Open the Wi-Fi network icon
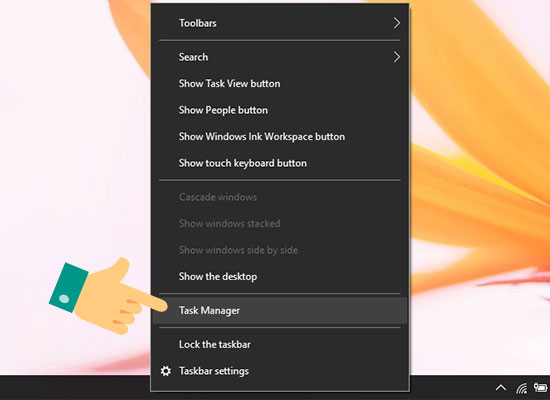The image size is (550, 400). pos(522,388)
